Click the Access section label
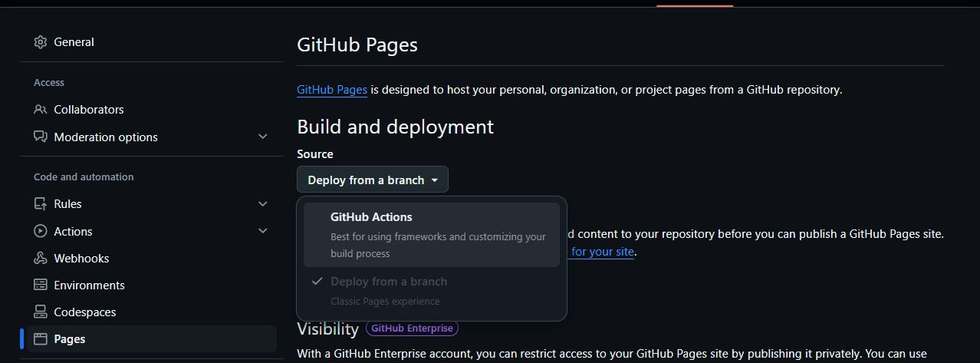 pos(49,83)
